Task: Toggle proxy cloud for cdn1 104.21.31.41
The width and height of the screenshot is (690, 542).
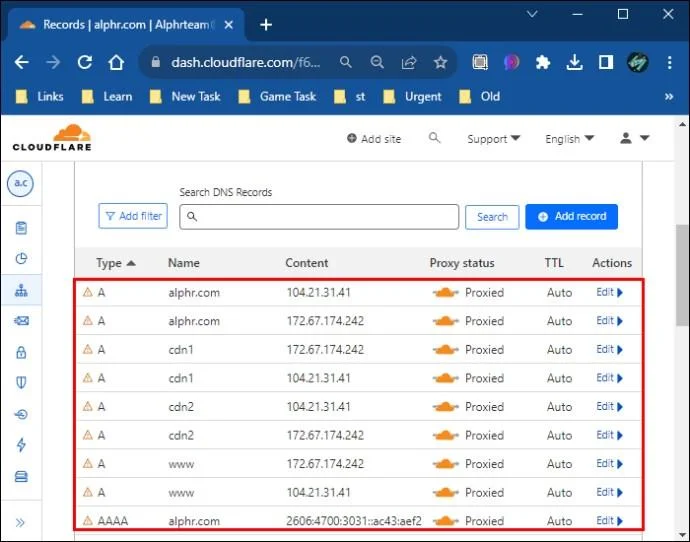Action: [445, 378]
